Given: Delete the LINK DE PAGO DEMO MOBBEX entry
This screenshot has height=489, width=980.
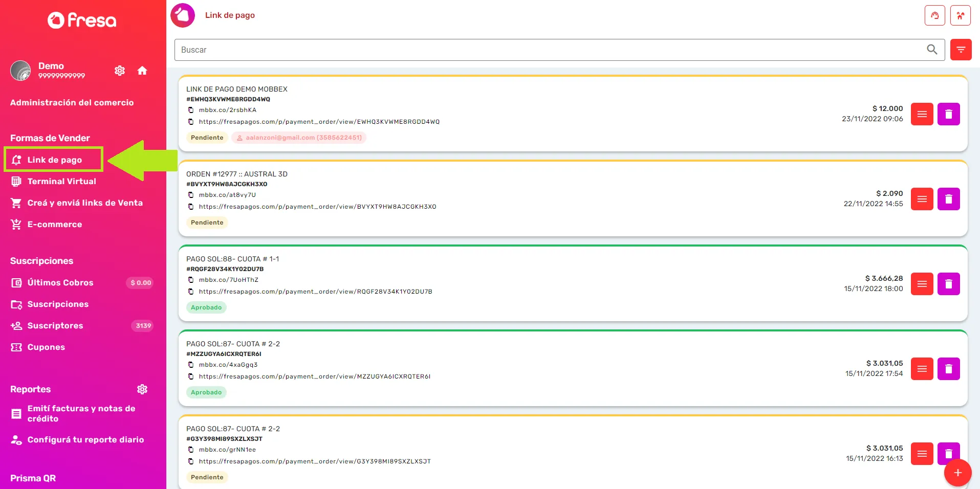Looking at the screenshot, I should pyautogui.click(x=949, y=114).
